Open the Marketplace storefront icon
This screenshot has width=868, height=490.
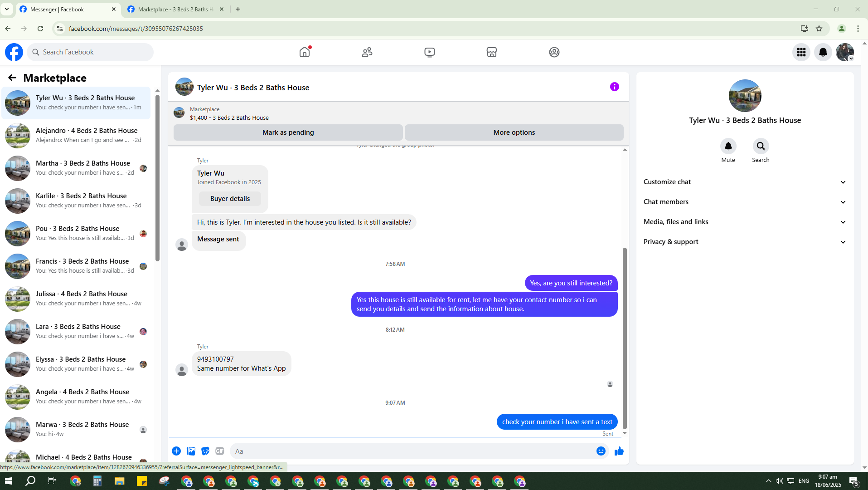point(492,52)
